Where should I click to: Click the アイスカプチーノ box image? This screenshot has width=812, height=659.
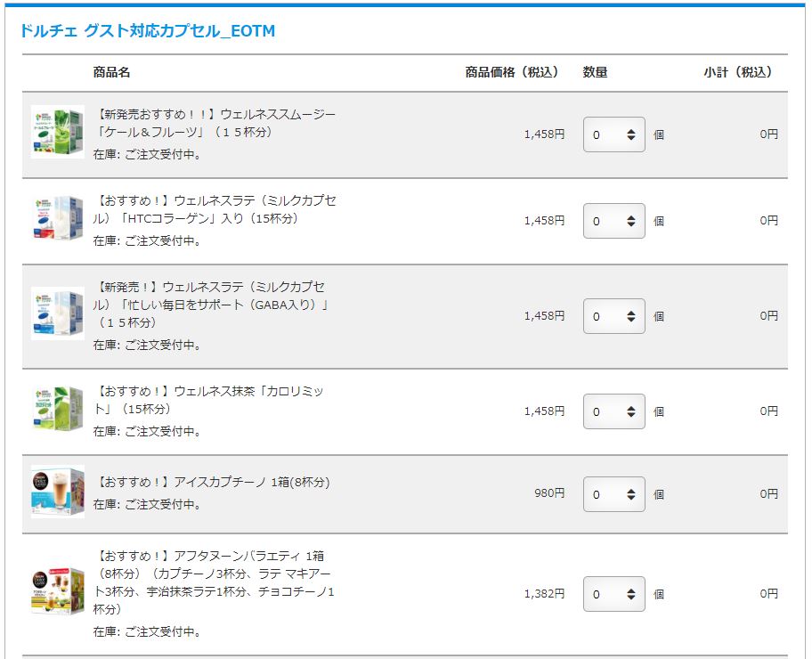[x=58, y=492]
